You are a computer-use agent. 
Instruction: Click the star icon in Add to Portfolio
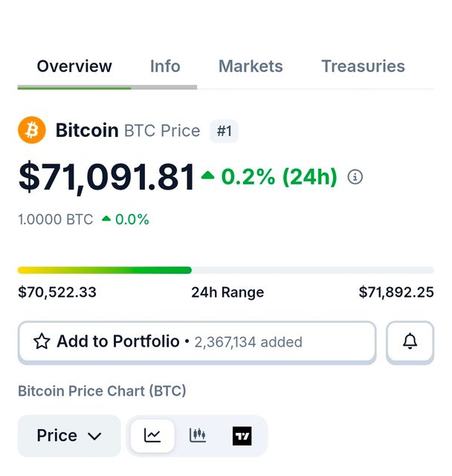tap(42, 341)
